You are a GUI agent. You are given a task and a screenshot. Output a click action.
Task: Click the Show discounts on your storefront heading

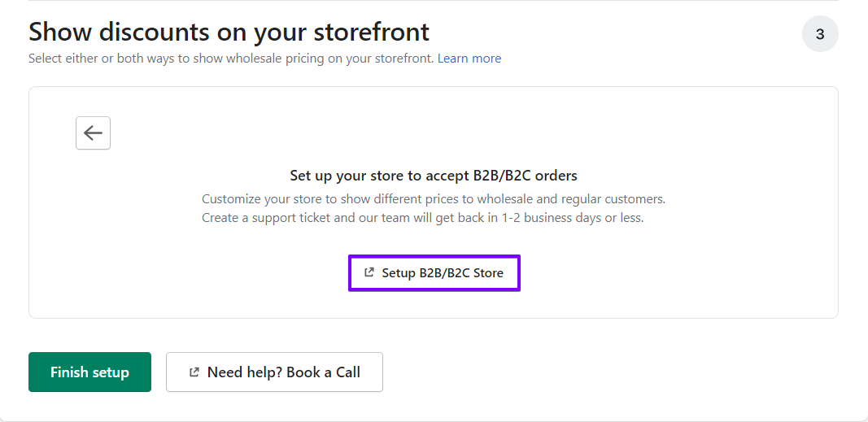[229, 32]
